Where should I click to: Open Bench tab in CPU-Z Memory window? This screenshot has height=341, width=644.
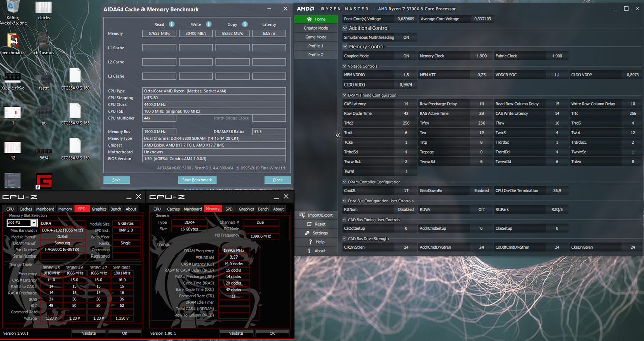click(x=263, y=209)
